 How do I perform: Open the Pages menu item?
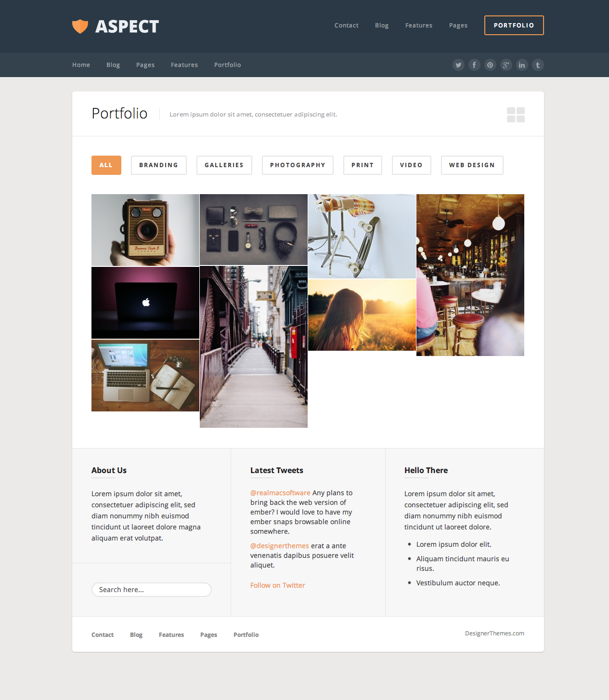(458, 25)
